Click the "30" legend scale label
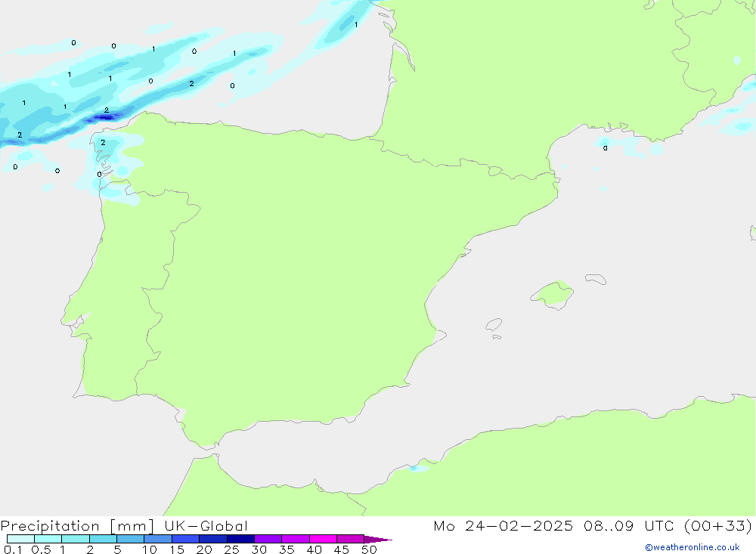 click(x=259, y=549)
